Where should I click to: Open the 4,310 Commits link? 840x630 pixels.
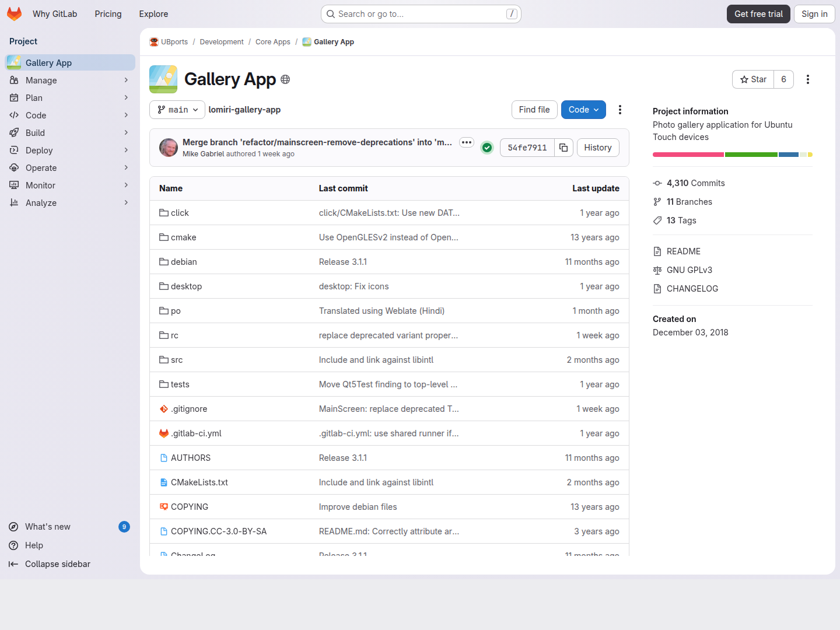[x=696, y=183]
